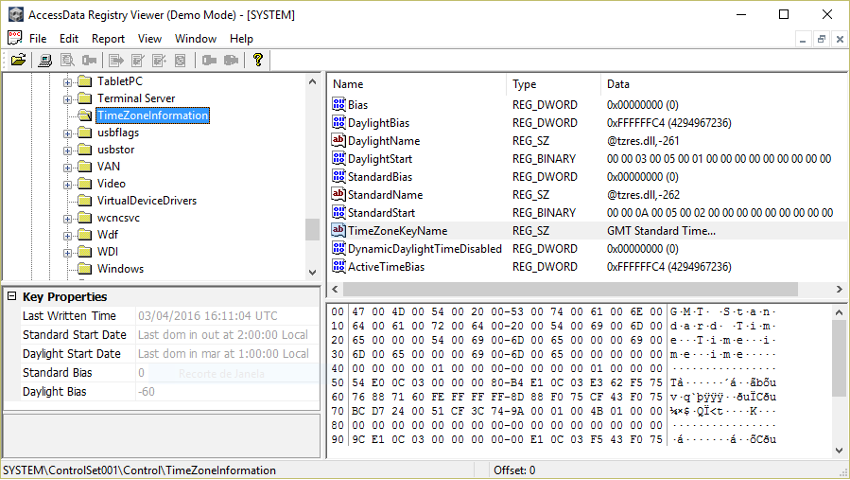Click the first document-with-pencil toolbar icon
This screenshot has height=480, width=850.
(138, 60)
